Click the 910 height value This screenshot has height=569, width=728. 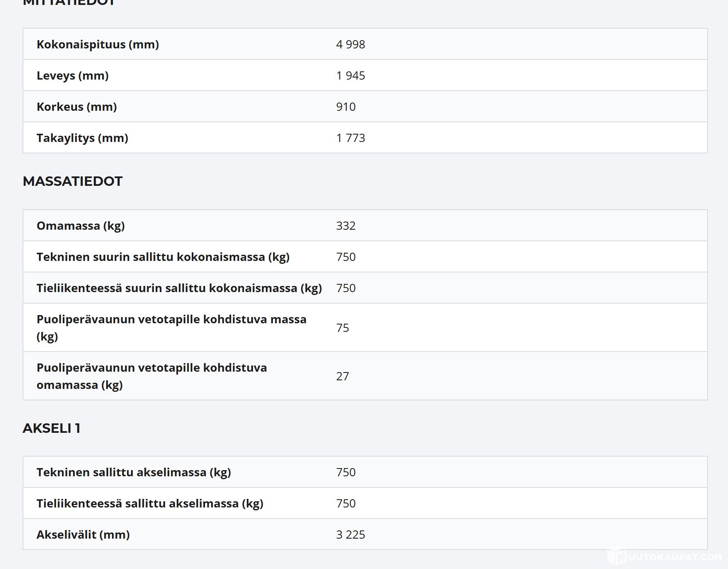pyautogui.click(x=346, y=107)
